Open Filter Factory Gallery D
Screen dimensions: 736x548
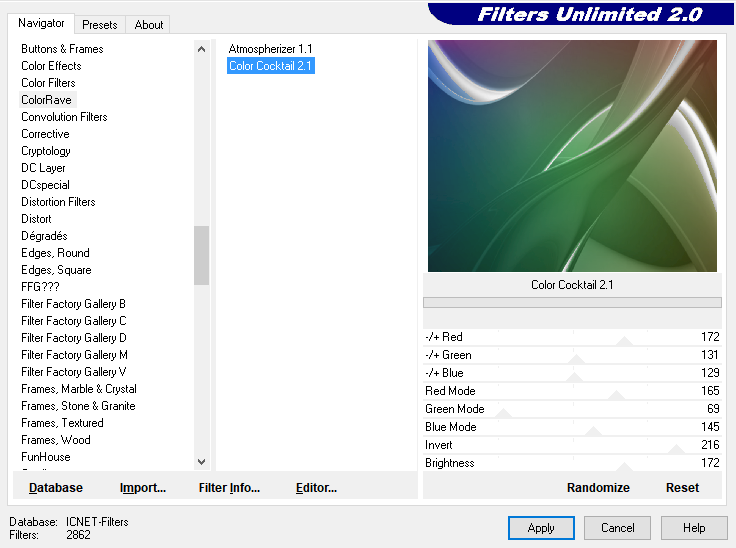pyautogui.click(x=74, y=338)
